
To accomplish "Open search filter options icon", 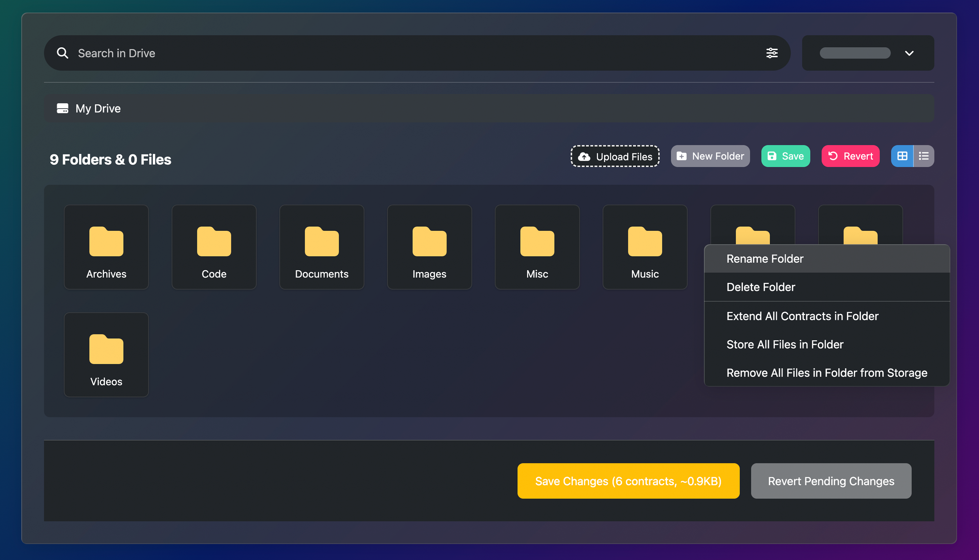I will point(772,53).
